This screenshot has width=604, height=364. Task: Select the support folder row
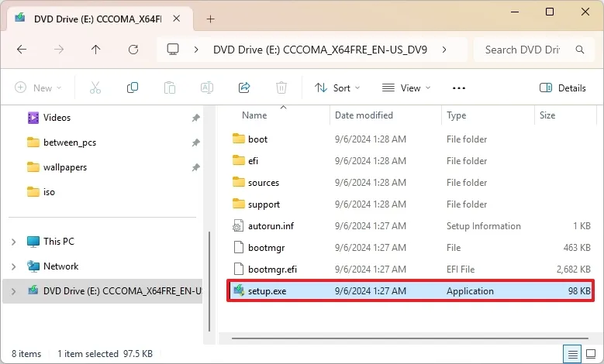pyautogui.click(x=410, y=204)
